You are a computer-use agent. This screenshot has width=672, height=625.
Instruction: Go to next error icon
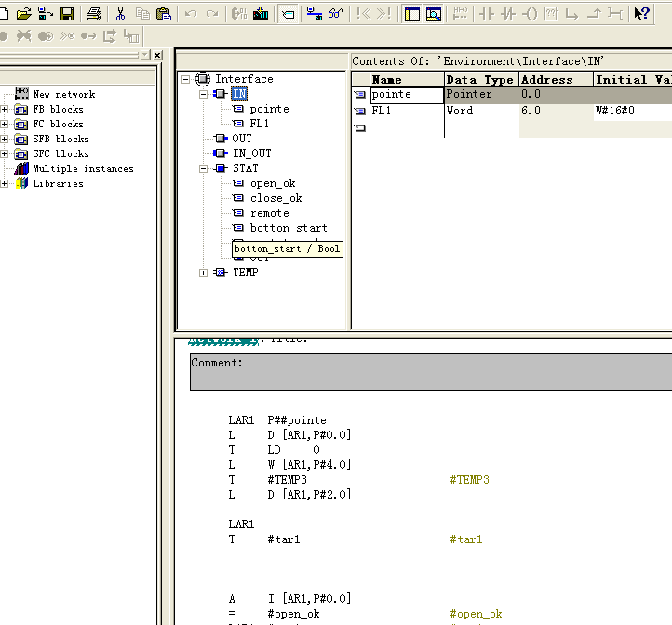tap(384, 14)
